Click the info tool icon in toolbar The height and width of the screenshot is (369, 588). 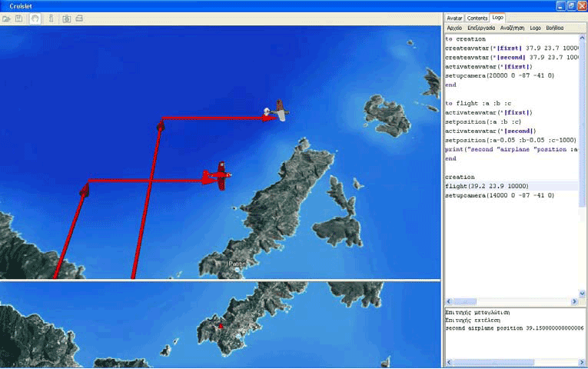coord(51,18)
